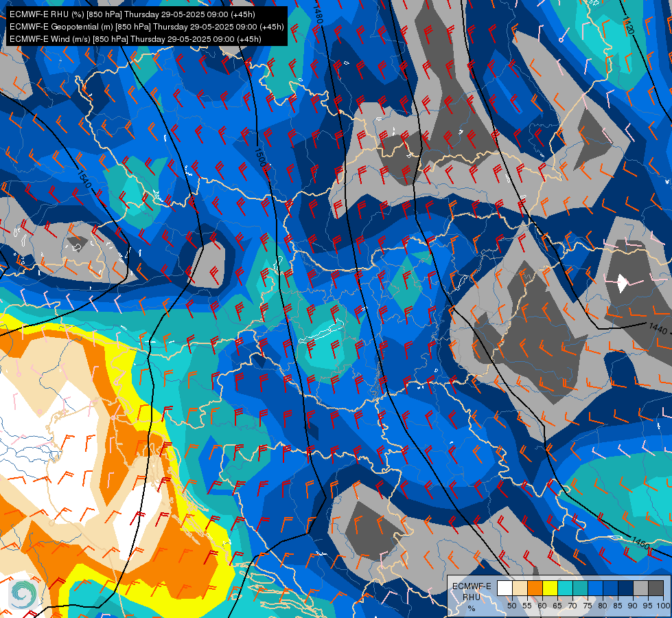Select the orange 55-60 legend swatch
This screenshot has width=672, height=618.
(535, 588)
